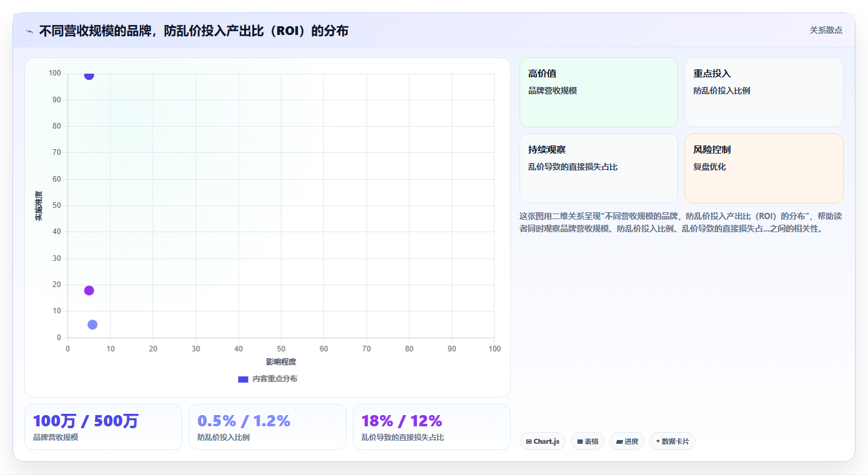The width and height of the screenshot is (868, 475).
Task: Click the 进度 chip icon
Action: (x=619, y=441)
